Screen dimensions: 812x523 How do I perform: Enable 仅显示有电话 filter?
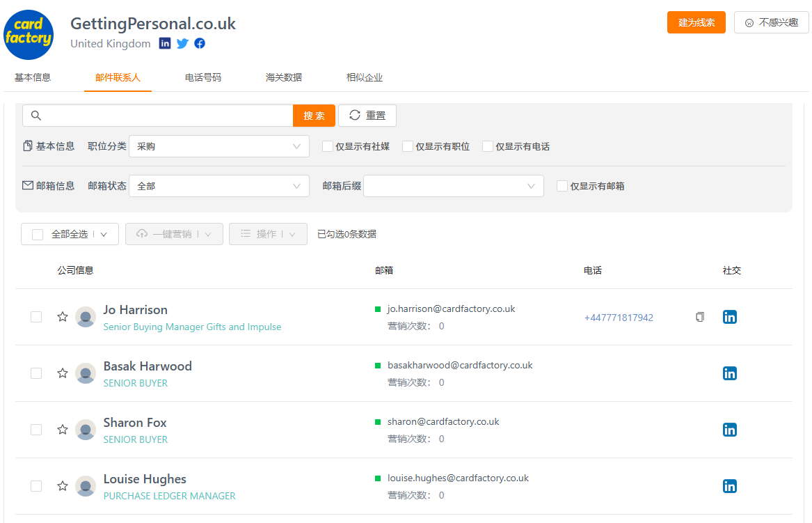point(487,147)
